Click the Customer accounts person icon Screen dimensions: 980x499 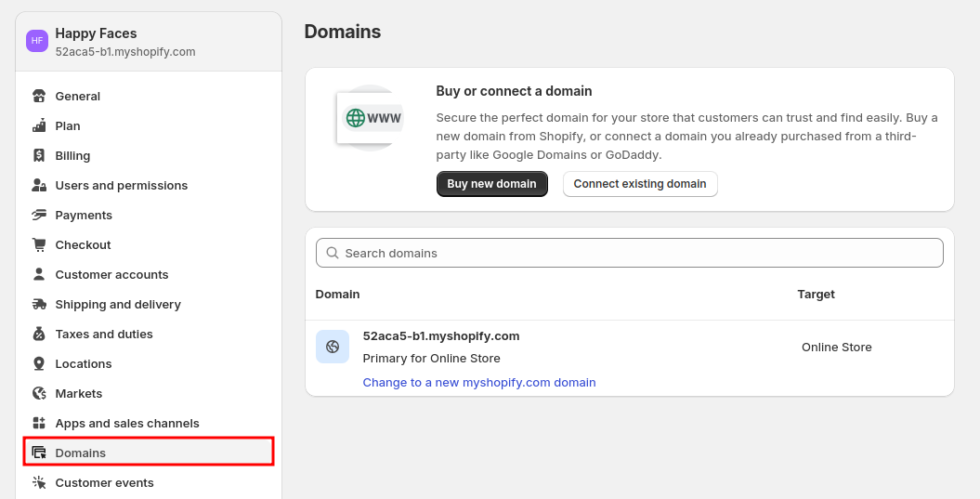[x=39, y=274]
